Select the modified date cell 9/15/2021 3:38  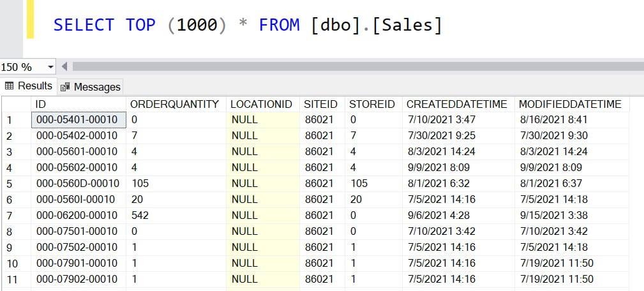(x=553, y=216)
